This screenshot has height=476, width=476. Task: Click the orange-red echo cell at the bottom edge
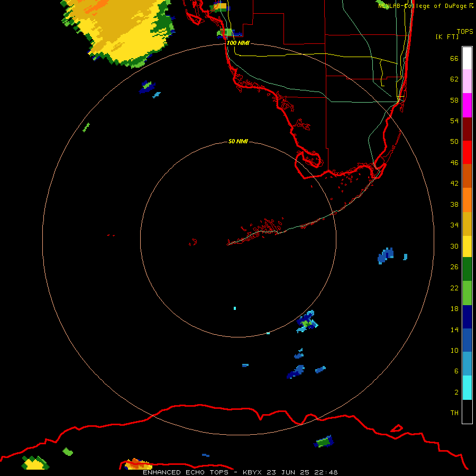[x=138, y=464]
